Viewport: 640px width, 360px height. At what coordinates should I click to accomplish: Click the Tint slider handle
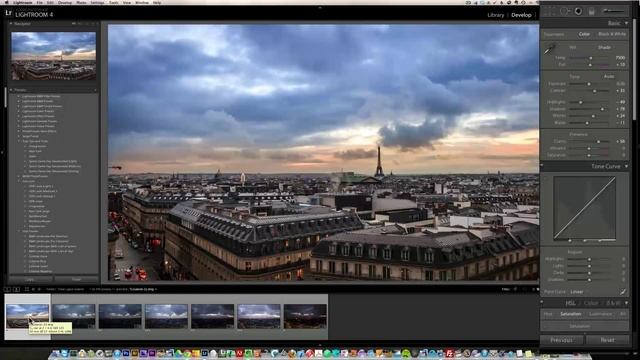(x=590, y=64)
